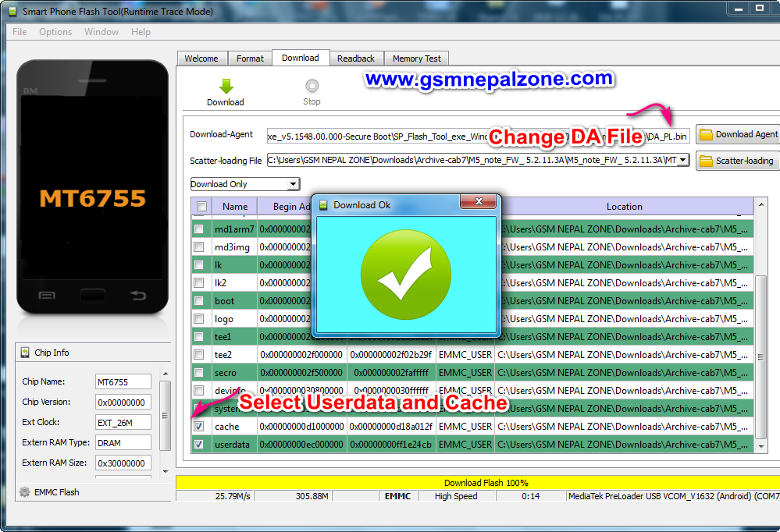Click the Download Flash 100% progress bar
The image size is (780, 532).
pos(478,483)
